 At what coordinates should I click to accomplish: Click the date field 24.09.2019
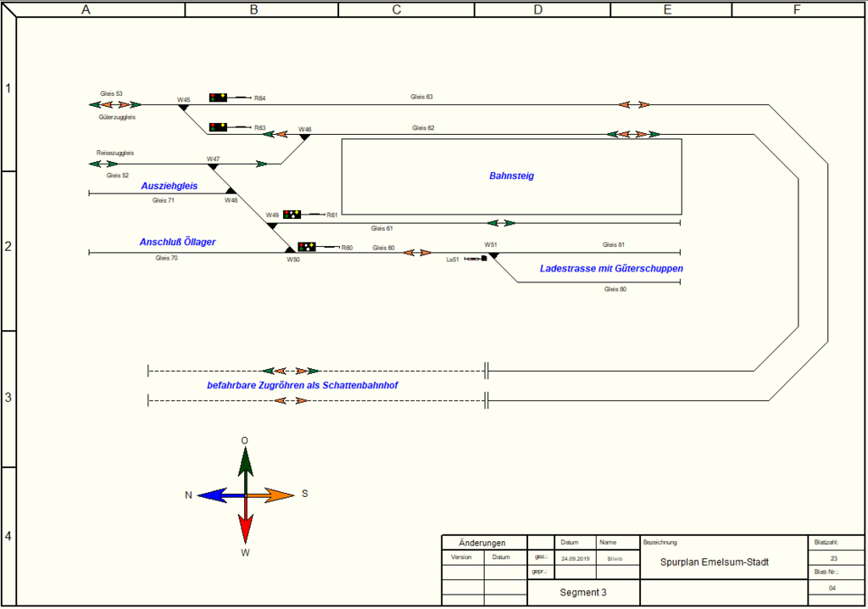coord(575,558)
